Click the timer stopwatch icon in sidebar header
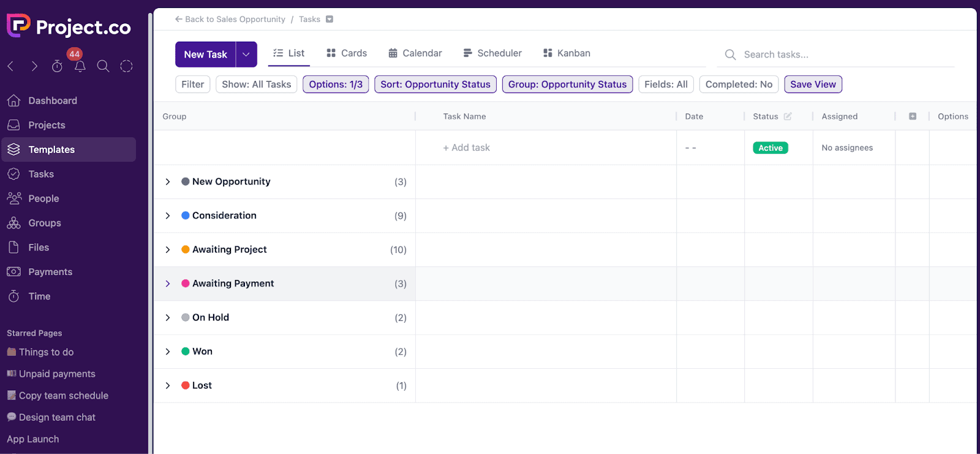980x454 pixels. coord(57,66)
